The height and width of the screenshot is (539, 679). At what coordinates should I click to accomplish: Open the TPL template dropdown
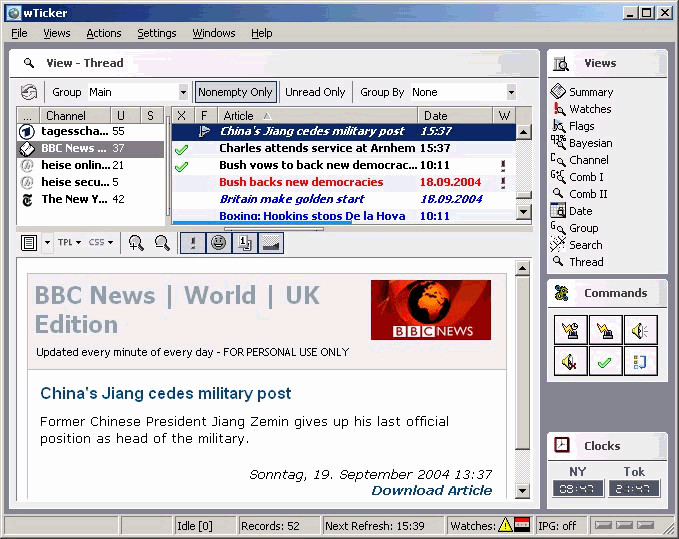point(69,242)
